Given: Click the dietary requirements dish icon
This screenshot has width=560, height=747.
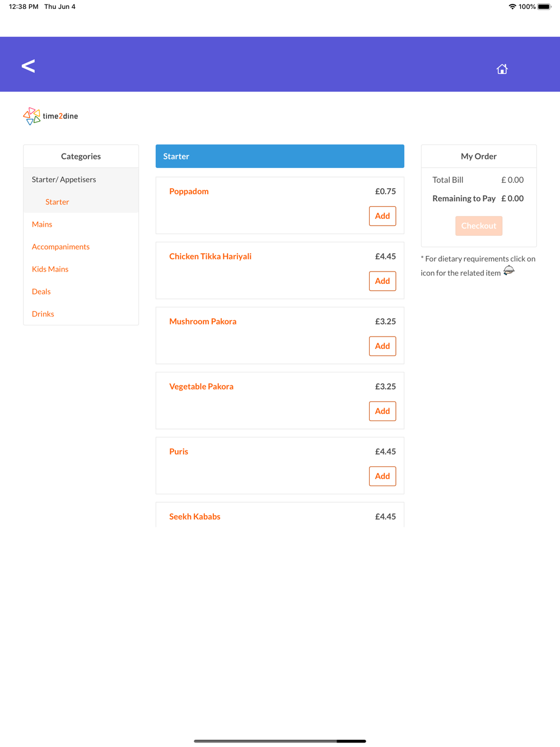Looking at the screenshot, I should (x=508, y=271).
